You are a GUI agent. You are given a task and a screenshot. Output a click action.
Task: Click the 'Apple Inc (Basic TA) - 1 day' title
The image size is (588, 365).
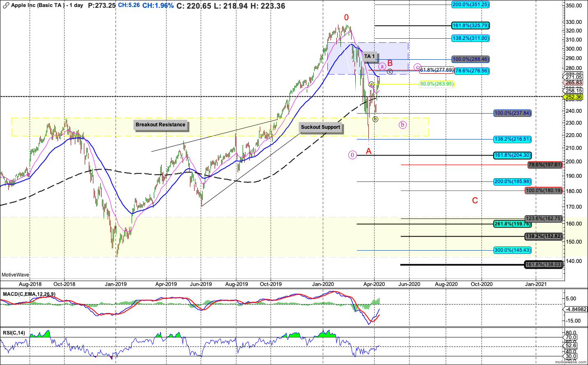pyautogui.click(x=47, y=6)
